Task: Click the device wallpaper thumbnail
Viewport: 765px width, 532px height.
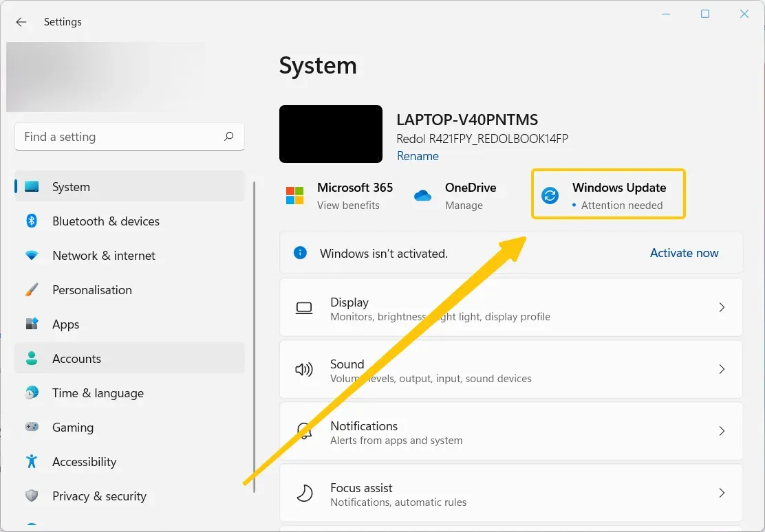Action: point(331,134)
